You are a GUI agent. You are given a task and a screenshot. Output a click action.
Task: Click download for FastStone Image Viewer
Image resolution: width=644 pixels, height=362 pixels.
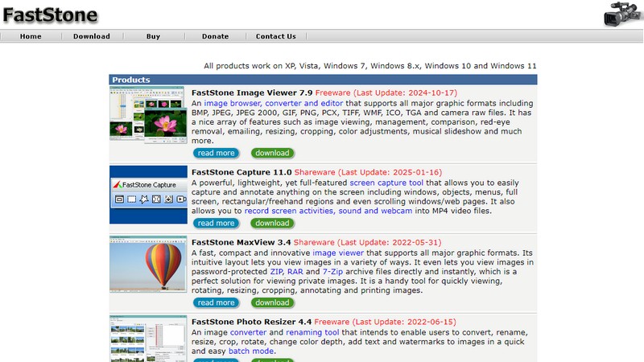click(x=272, y=153)
